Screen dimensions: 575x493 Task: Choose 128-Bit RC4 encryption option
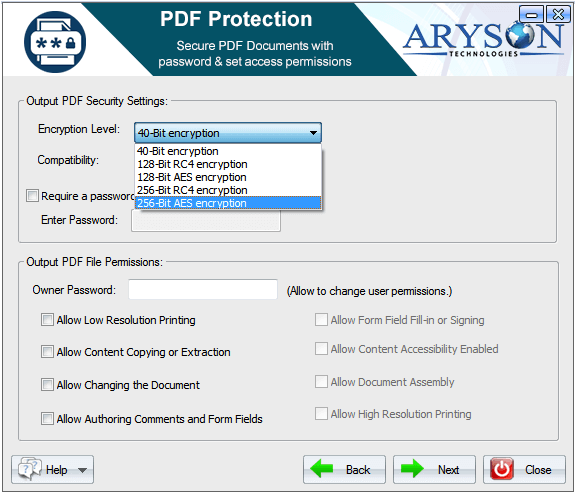tap(228, 164)
